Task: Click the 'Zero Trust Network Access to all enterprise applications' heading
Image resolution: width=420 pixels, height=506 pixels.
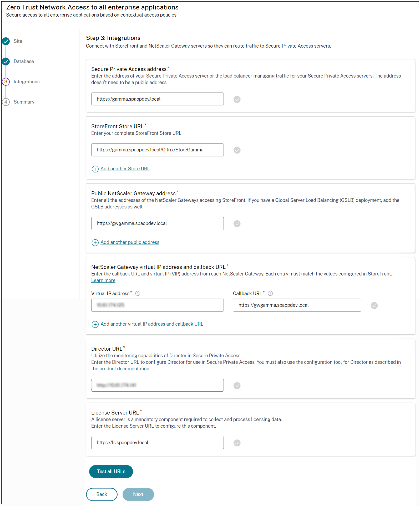Action: [x=92, y=7]
